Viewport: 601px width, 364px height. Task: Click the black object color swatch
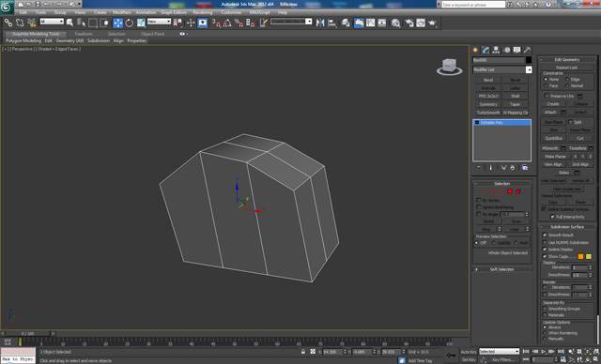click(x=529, y=60)
